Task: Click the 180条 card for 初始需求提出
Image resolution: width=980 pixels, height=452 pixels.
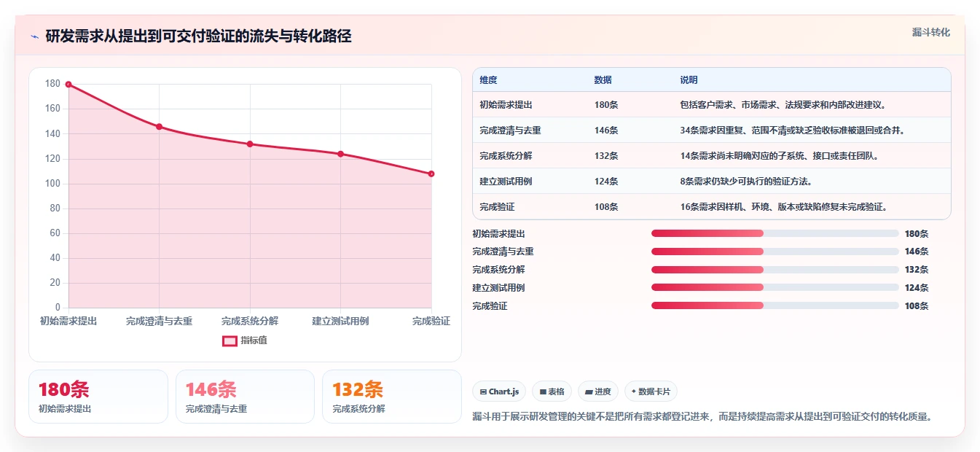Action: (x=98, y=397)
